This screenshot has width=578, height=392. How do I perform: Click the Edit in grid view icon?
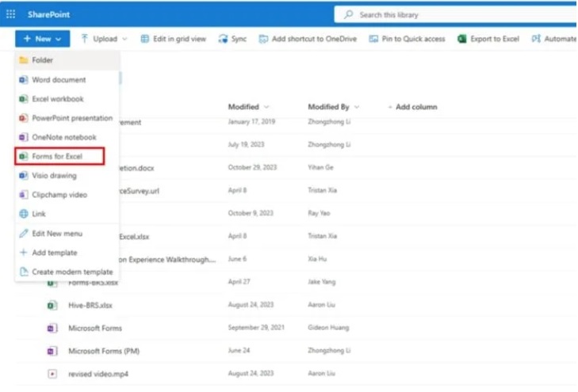coord(145,39)
